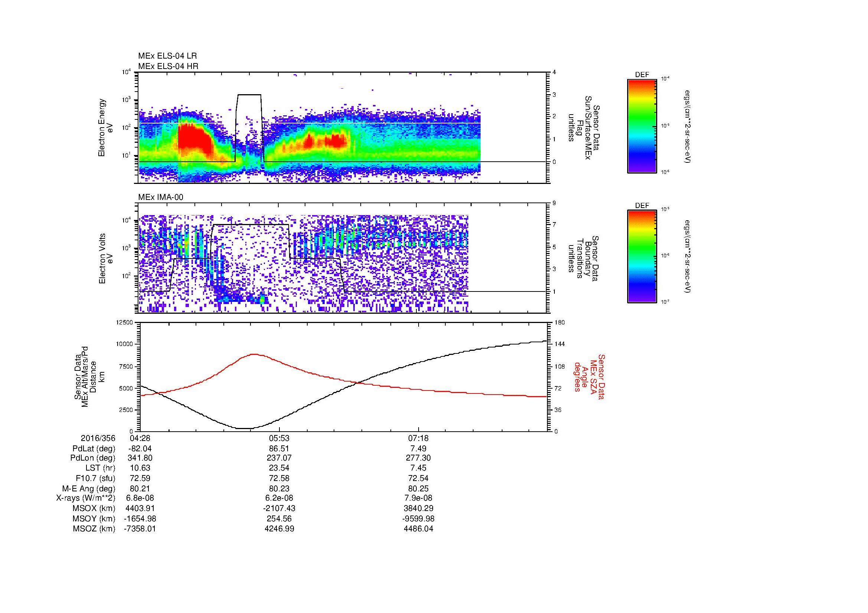This screenshot has width=868, height=613.
Task: Click the MSOY value '-9599.98'
Action: (419, 519)
